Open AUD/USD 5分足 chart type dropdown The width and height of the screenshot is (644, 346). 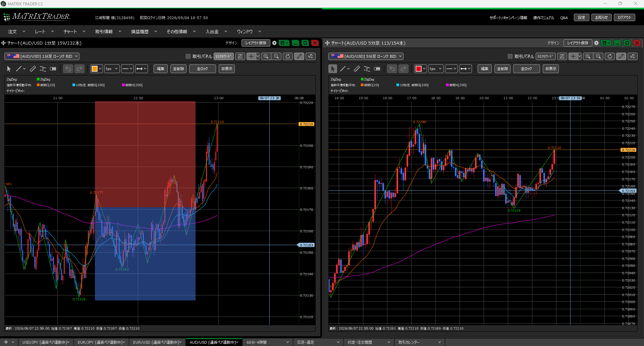click(x=366, y=56)
